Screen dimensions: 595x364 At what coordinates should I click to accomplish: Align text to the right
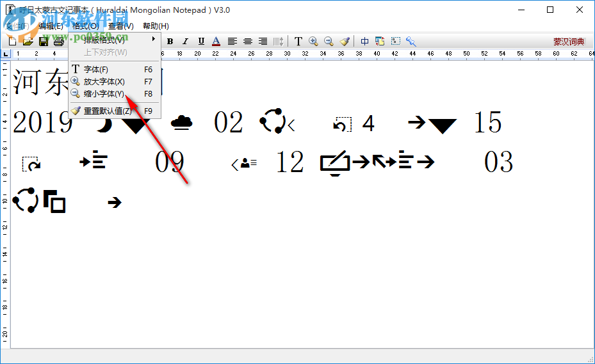(x=263, y=42)
